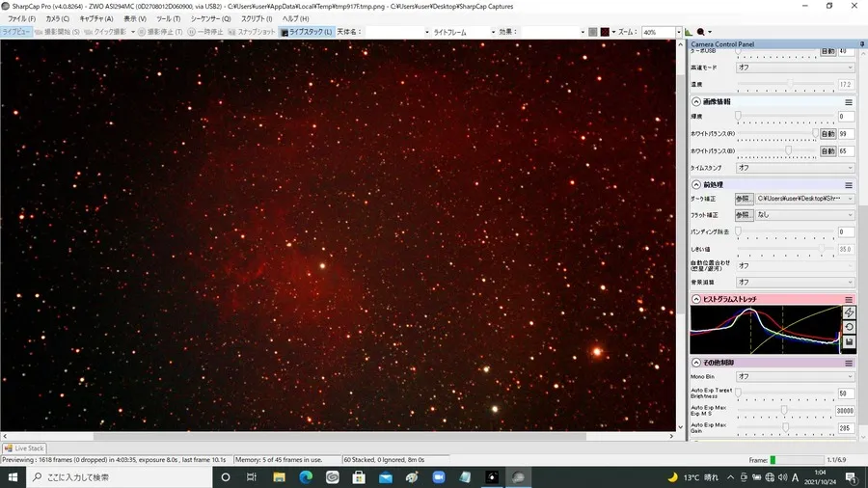The width and height of the screenshot is (868, 488).
Task: Collapse the ヒストグラムストレッチ section
Action: click(x=696, y=299)
